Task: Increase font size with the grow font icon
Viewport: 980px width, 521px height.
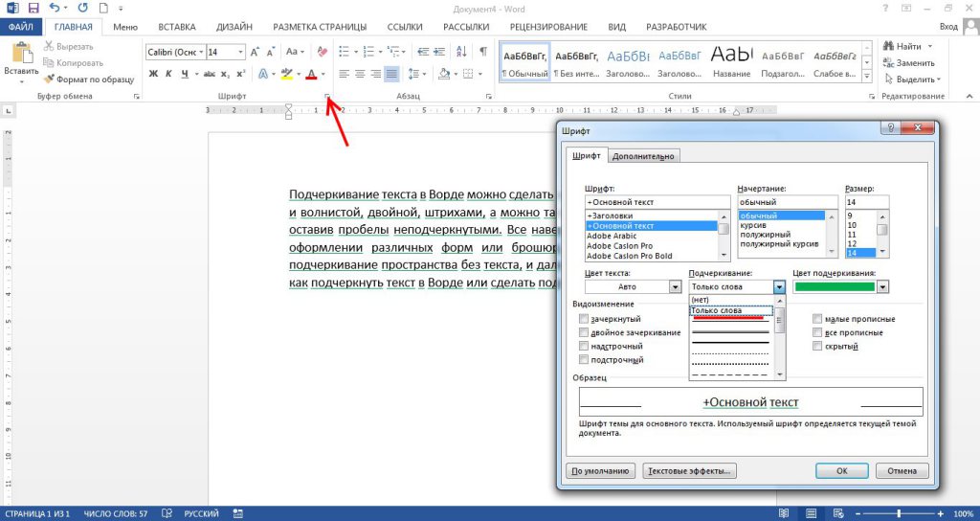Action: tap(255, 53)
